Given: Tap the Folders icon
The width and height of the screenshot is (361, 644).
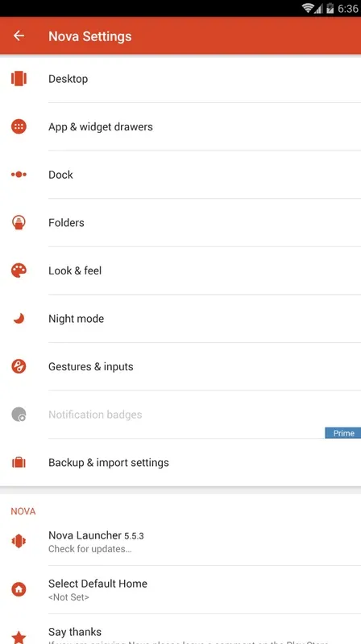Looking at the screenshot, I should click(x=19, y=223).
